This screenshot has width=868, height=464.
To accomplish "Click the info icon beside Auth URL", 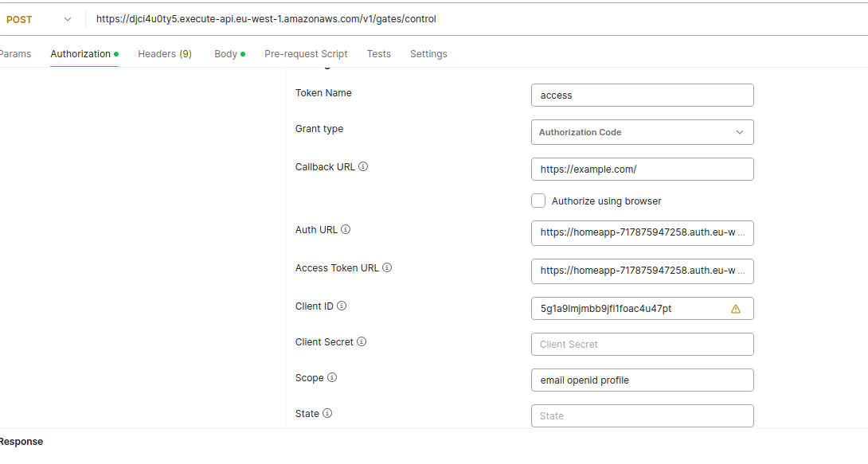I will coord(346,230).
